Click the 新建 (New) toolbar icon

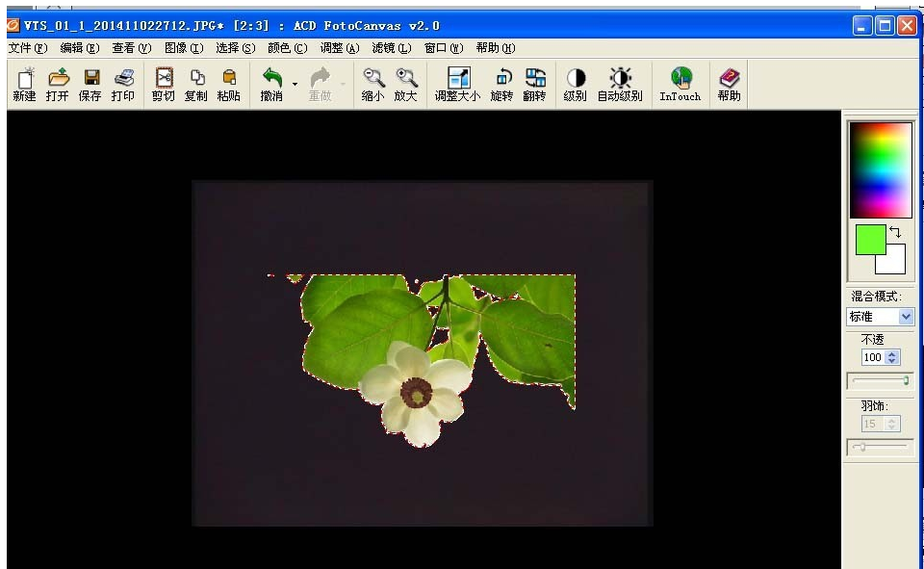tap(24, 84)
